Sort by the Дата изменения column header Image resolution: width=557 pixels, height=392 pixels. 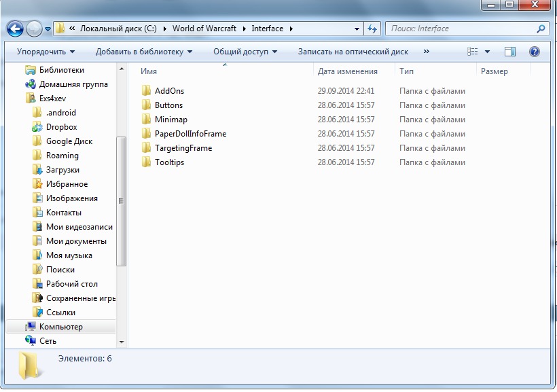tap(347, 71)
